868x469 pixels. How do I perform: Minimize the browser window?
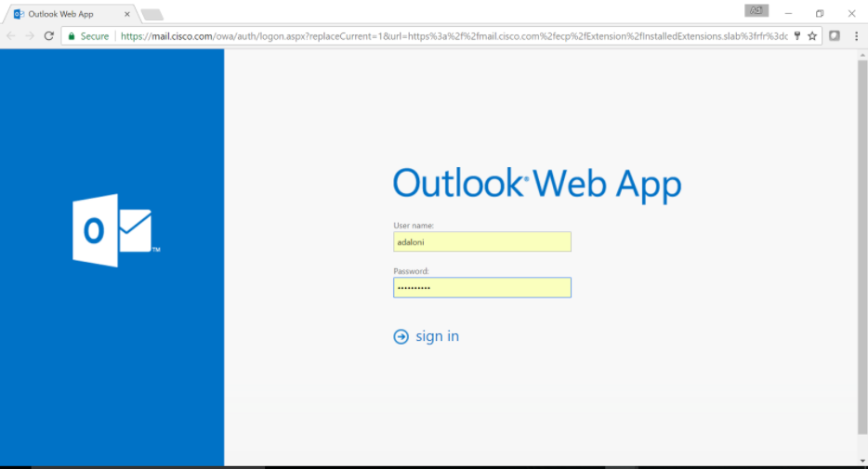788,13
